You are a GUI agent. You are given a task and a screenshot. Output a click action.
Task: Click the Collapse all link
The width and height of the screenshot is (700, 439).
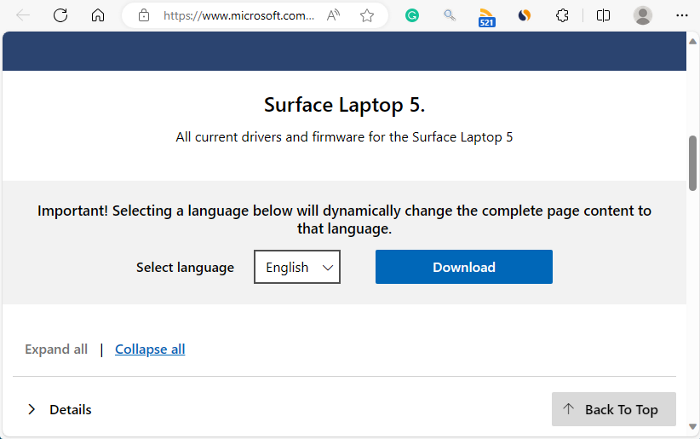point(150,349)
